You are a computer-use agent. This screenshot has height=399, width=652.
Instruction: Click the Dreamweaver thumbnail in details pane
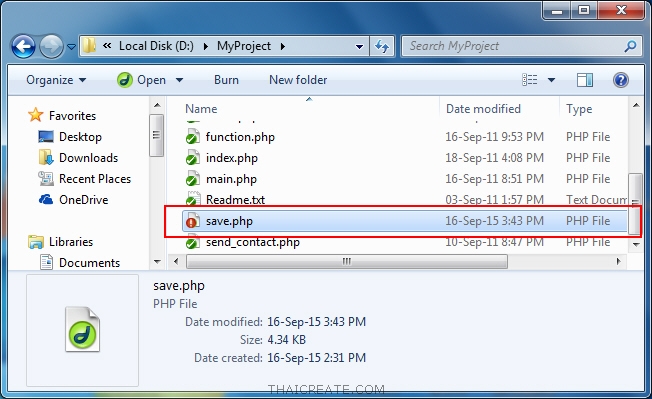[82, 329]
